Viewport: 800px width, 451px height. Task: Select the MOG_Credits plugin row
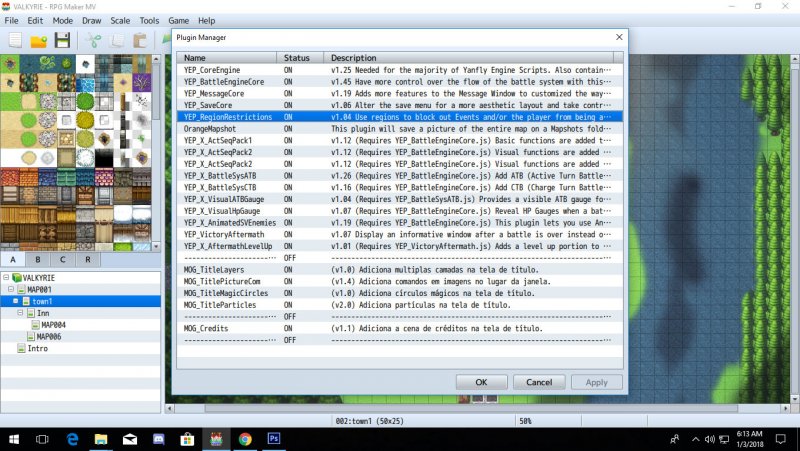pyautogui.click(x=400, y=328)
